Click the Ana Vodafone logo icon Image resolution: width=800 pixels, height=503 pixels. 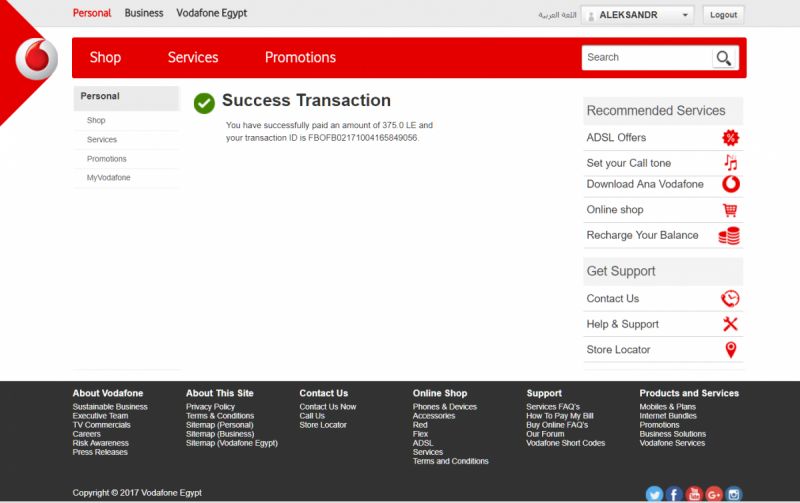click(x=731, y=184)
